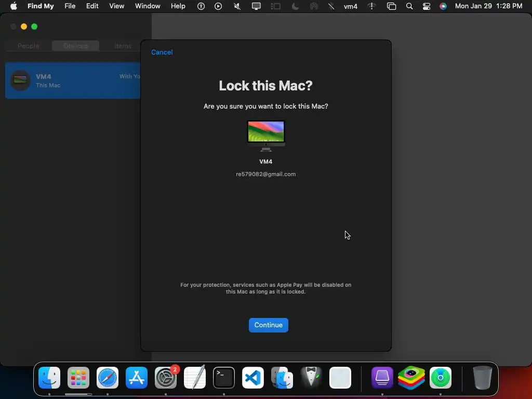Image resolution: width=532 pixels, height=399 pixels.
Task: Click the green zoom window button
Action: (x=34, y=26)
